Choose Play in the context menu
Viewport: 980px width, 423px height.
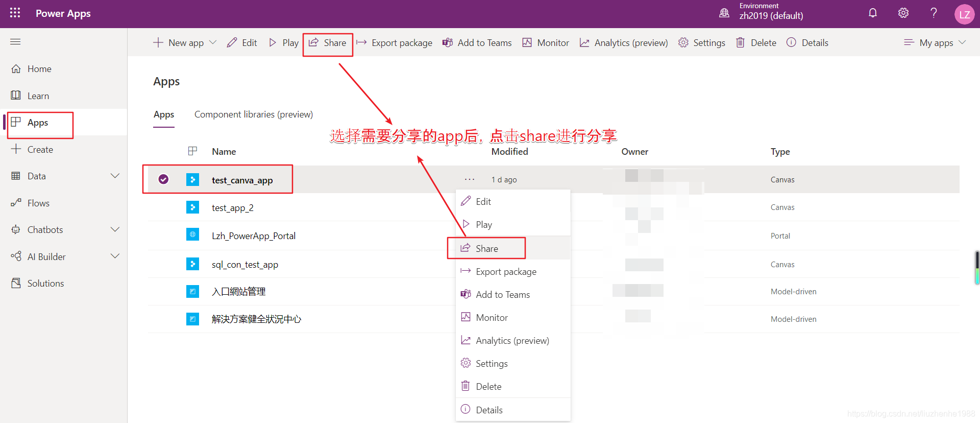pos(512,224)
